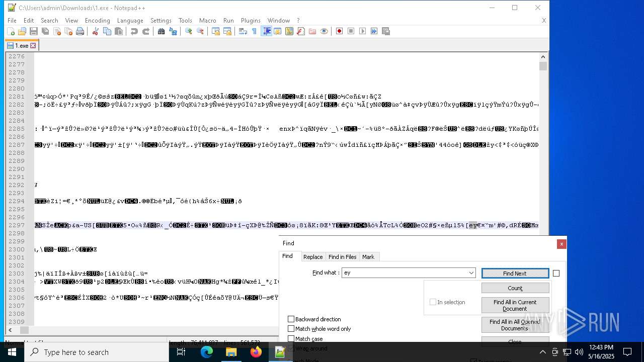Click the Save toolbar icon
The height and width of the screenshot is (362, 644).
pos(34,31)
